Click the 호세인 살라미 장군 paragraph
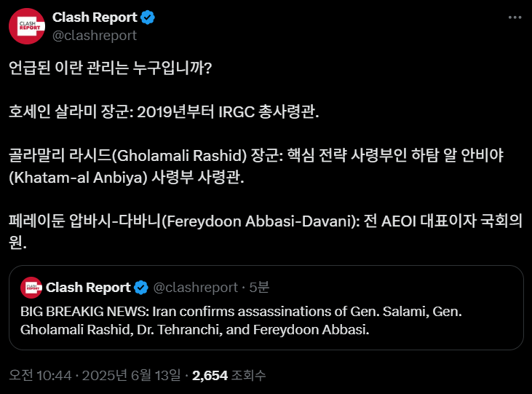This screenshot has width=532, height=394. pos(164,111)
